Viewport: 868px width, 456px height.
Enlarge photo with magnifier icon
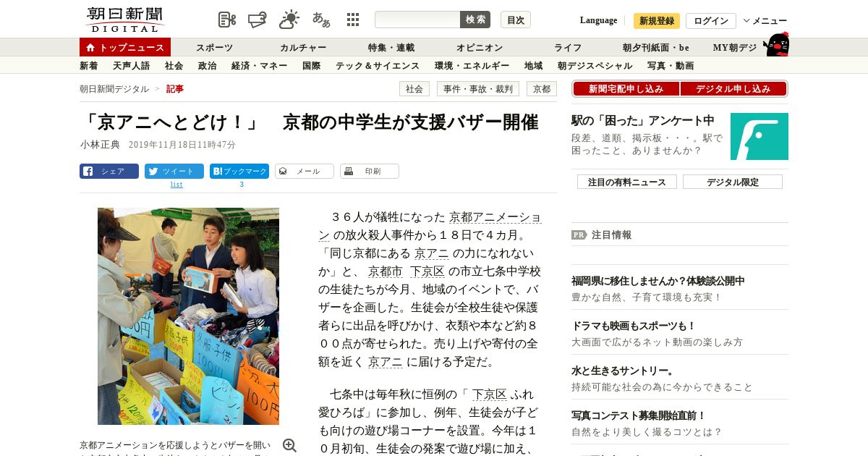click(289, 445)
